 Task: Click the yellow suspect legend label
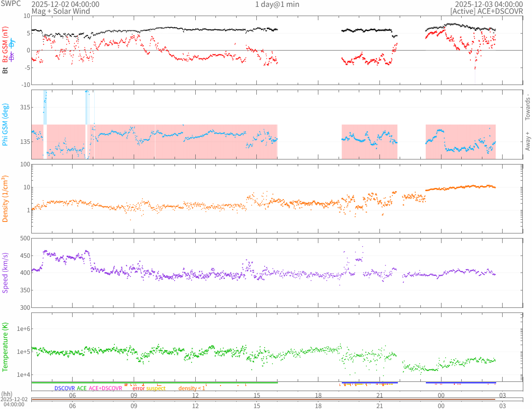pos(156,388)
